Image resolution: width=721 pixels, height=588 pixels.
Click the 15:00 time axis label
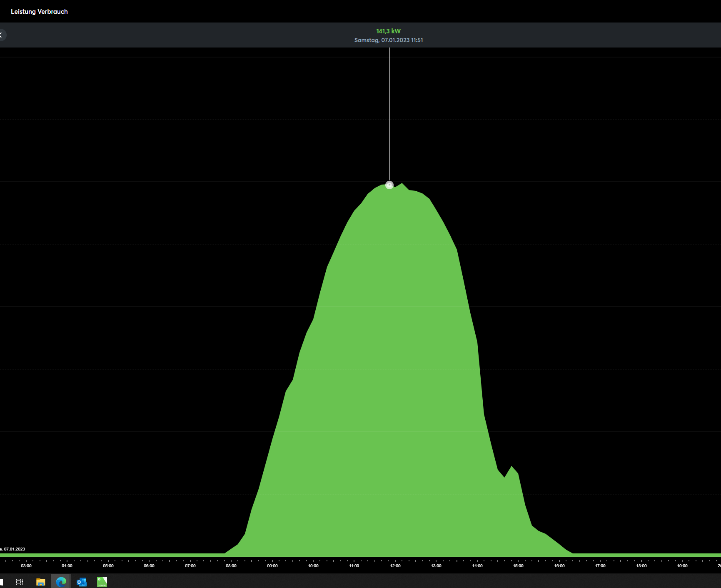518,566
